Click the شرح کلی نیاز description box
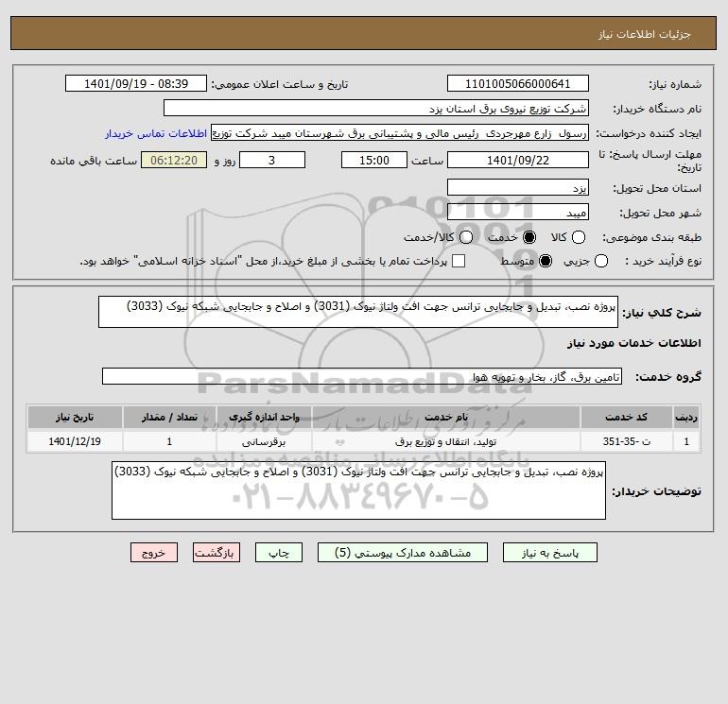Image resolution: width=728 pixels, height=704 pixels. tap(358, 312)
